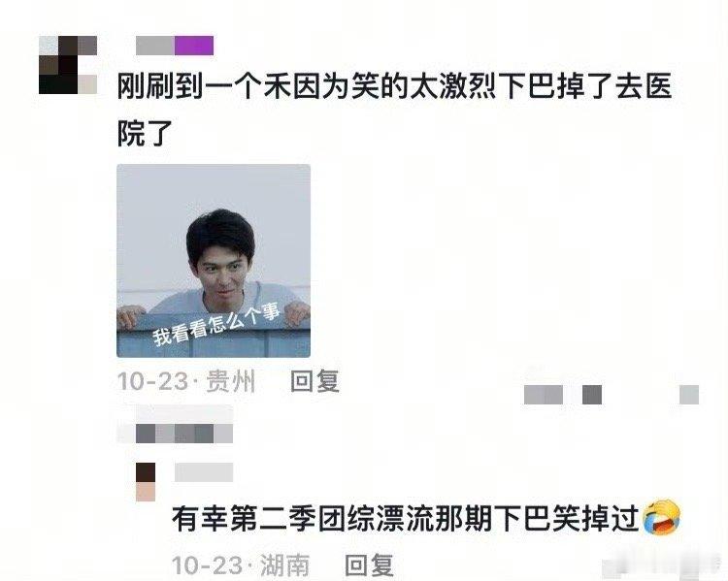
Task: Tap the grey blurred username above the first comment
Action: click(155, 46)
